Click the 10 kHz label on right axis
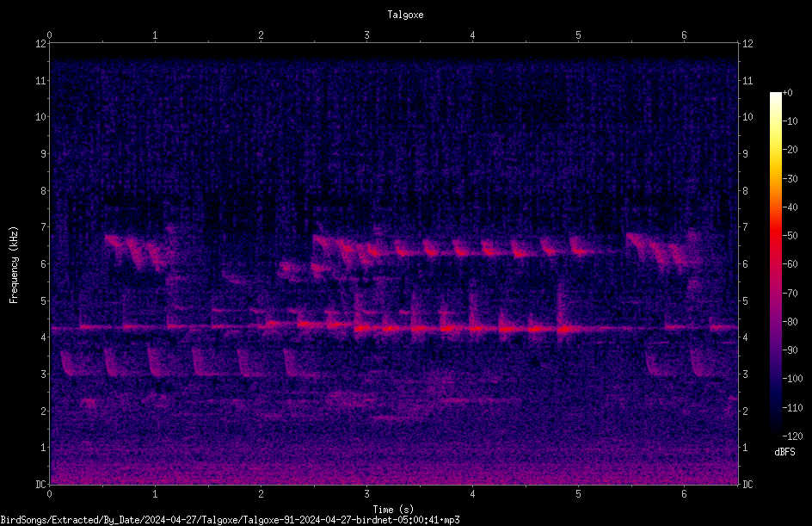The height and width of the screenshot is (526, 812). (747, 116)
